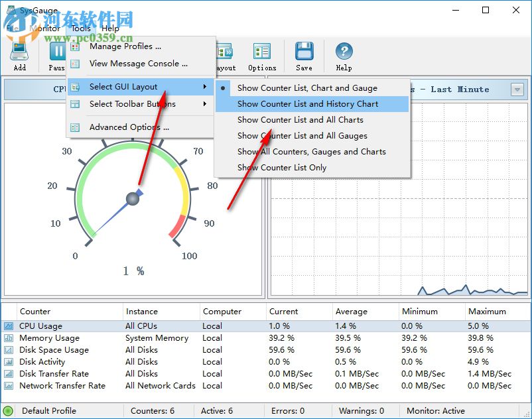Click the Pause monitoring toolbar icon
Screen dimensions: 532x419
click(58, 53)
